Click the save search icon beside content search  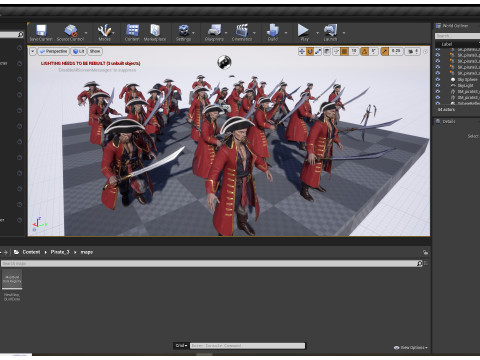pos(426,263)
